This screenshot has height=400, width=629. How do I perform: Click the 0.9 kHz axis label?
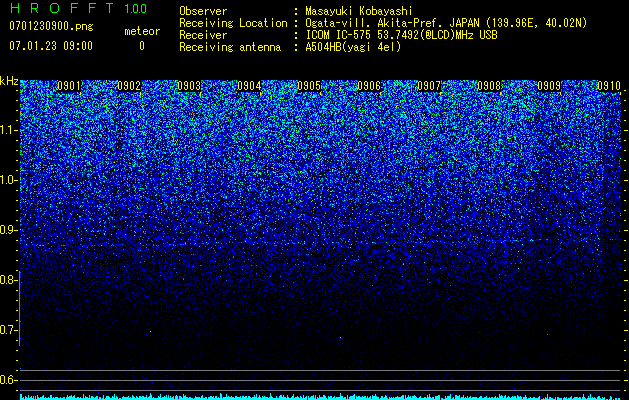point(9,230)
